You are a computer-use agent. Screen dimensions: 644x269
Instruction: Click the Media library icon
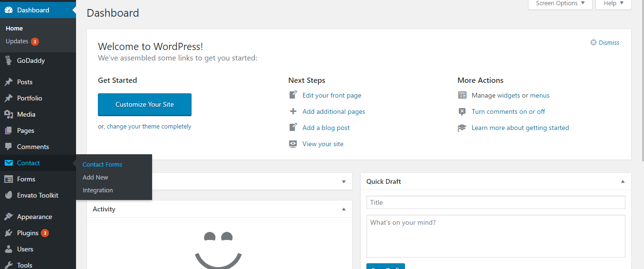[9, 114]
